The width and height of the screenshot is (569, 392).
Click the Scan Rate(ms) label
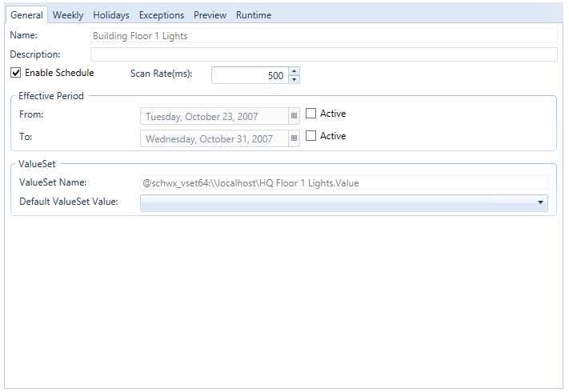click(161, 74)
